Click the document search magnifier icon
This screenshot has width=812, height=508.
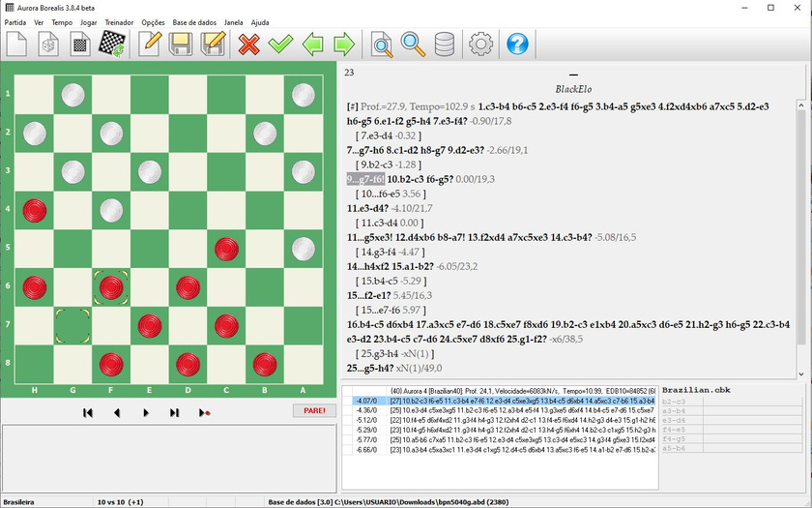point(382,45)
